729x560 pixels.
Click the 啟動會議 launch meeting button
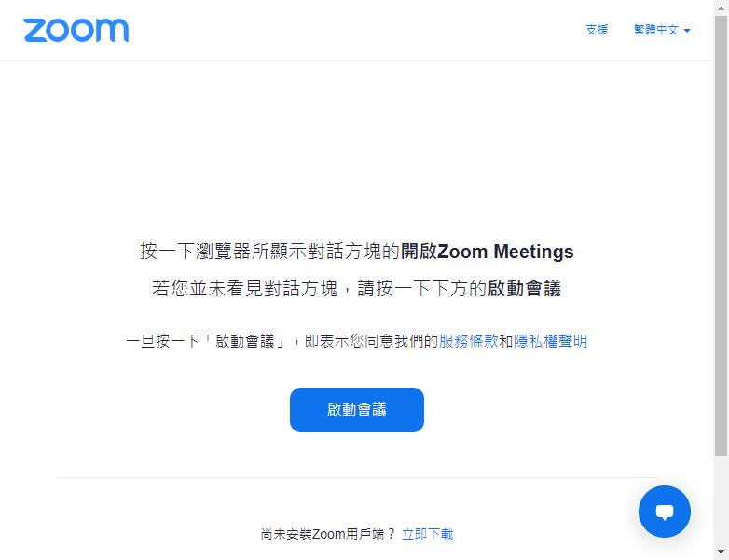coord(357,409)
